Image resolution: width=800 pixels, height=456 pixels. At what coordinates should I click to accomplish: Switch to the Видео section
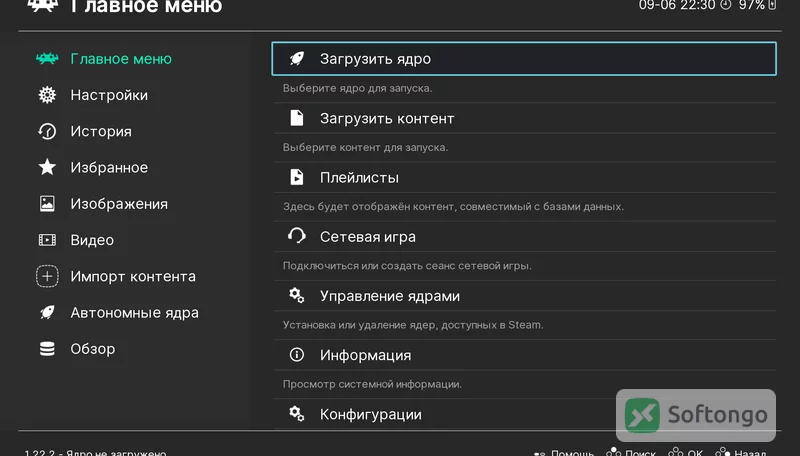[x=92, y=240]
